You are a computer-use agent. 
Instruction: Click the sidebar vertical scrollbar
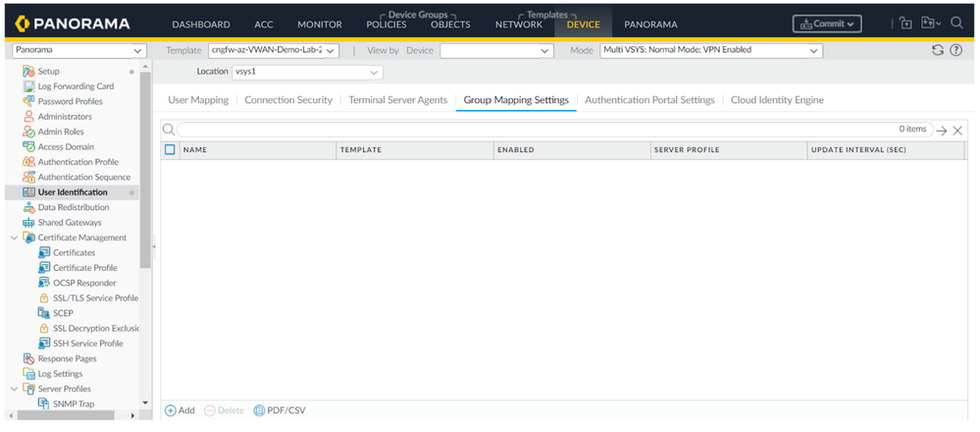145,167
